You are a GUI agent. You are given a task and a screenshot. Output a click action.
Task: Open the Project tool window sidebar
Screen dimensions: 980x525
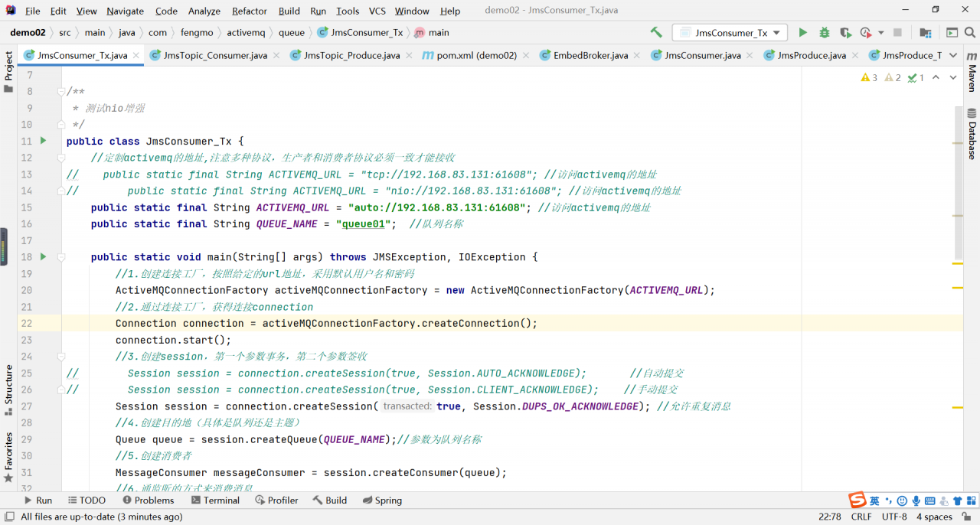tap(8, 71)
